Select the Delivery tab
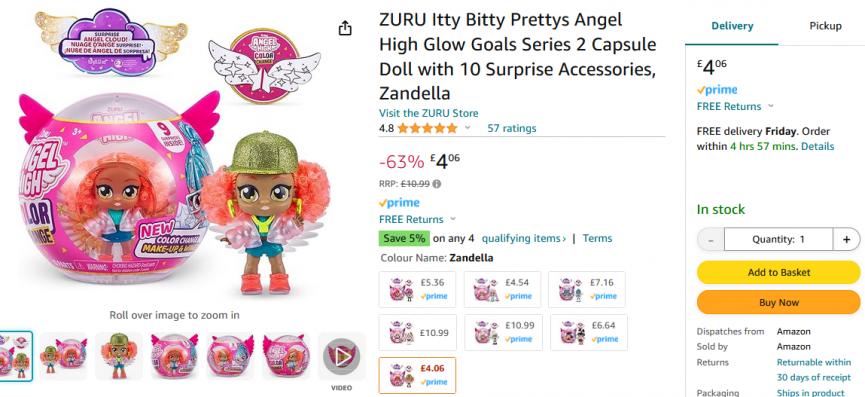 click(x=732, y=26)
